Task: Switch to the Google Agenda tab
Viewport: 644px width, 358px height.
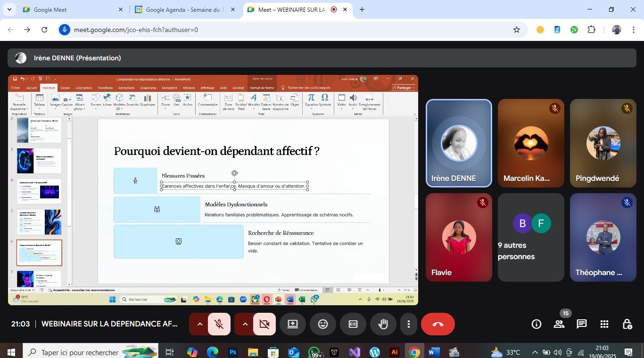Action: coord(184,9)
